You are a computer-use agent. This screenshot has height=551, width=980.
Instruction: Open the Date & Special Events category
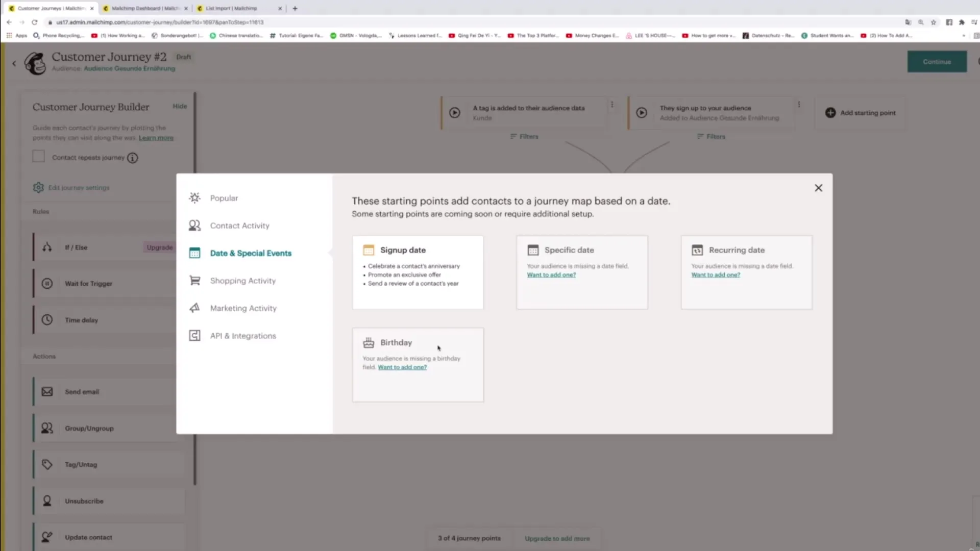click(250, 253)
